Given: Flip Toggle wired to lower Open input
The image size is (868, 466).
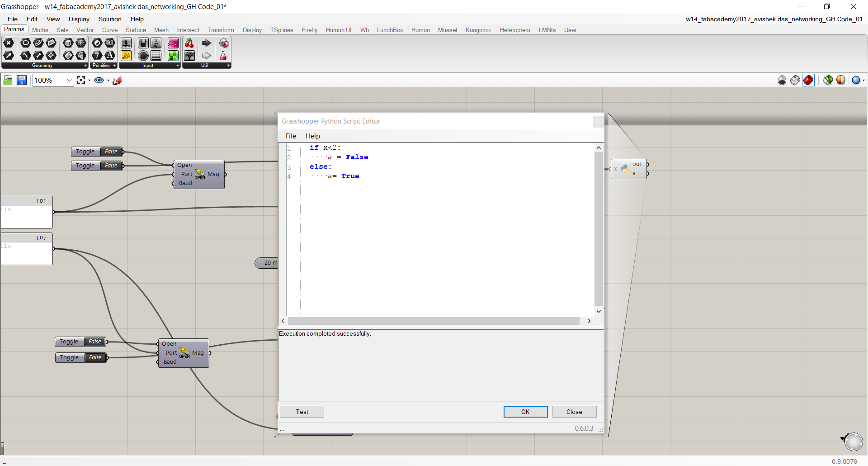Looking at the screenshot, I should [81, 342].
